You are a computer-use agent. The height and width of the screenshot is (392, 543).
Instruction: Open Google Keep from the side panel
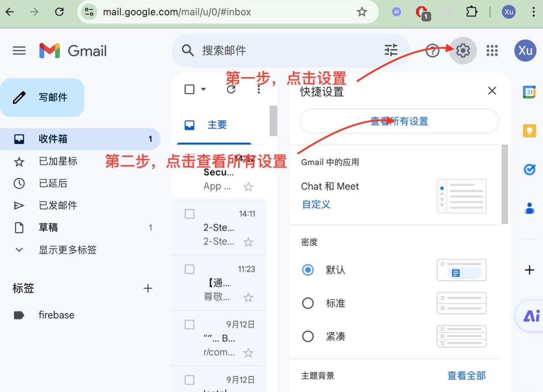coord(529,131)
